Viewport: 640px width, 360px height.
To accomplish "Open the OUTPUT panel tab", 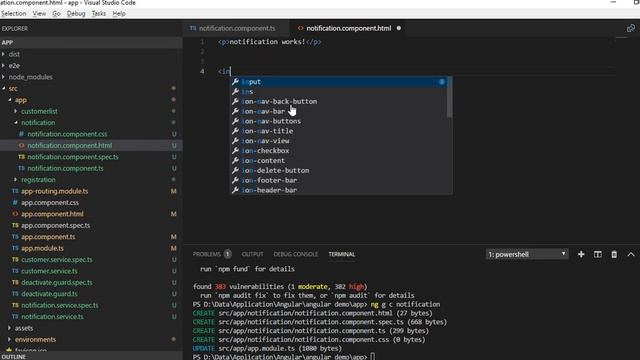I will tap(252, 254).
